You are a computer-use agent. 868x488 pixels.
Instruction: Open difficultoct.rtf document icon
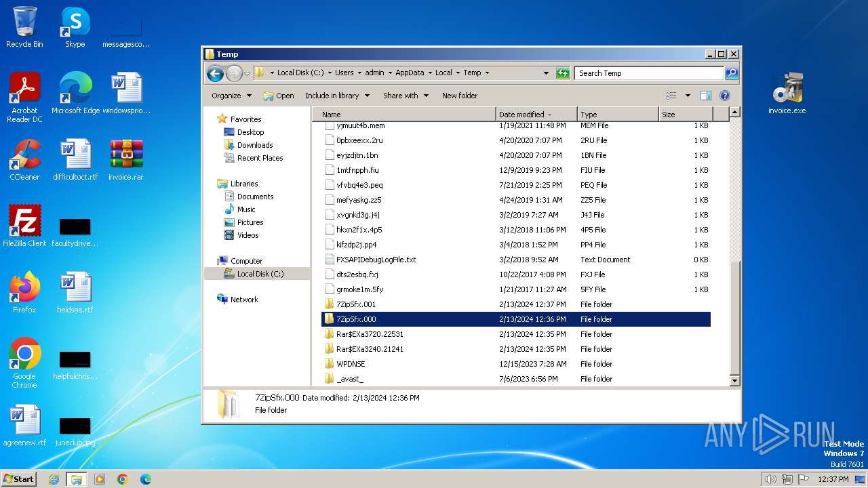point(75,159)
